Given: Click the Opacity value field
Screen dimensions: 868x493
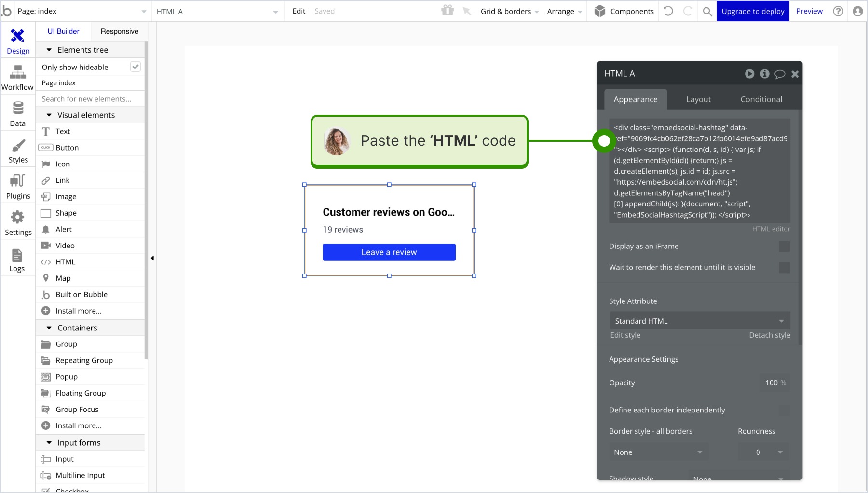Looking at the screenshot, I should (775, 383).
